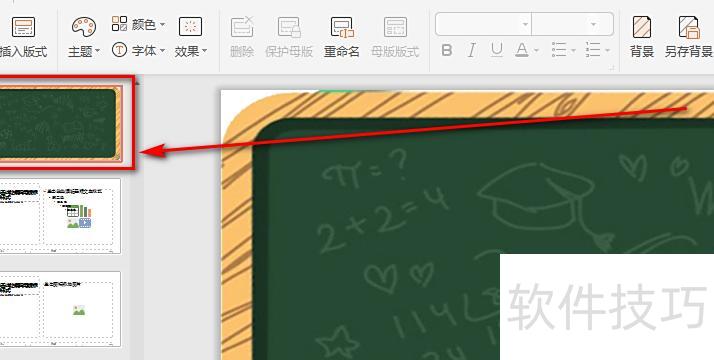Select the chalkboard slide master thumbnail

point(61,123)
